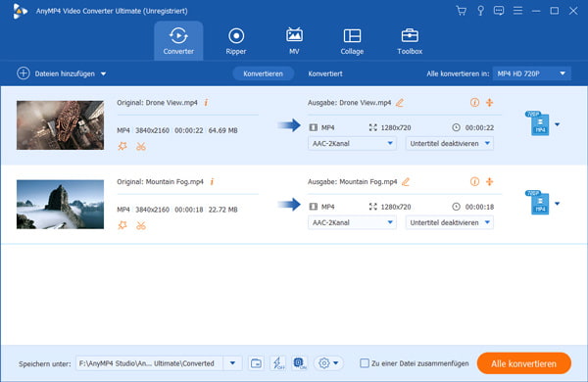Expand format arrow next to Drone View profile
588x382 pixels.
(x=558, y=124)
